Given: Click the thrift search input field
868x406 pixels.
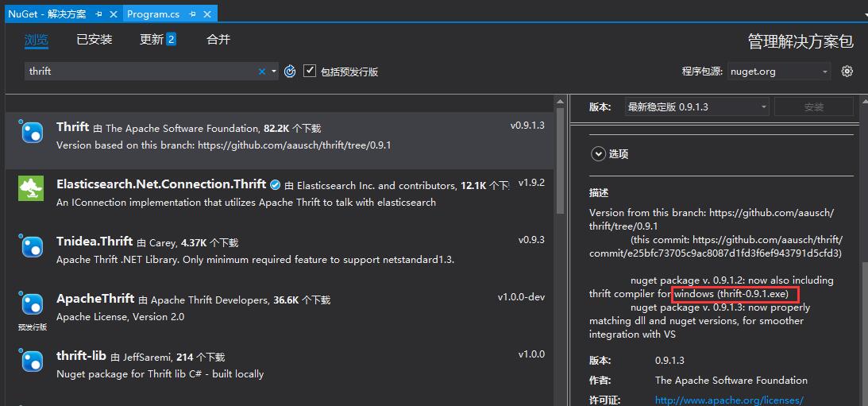Looking at the screenshot, I should pyautogui.click(x=141, y=72).
